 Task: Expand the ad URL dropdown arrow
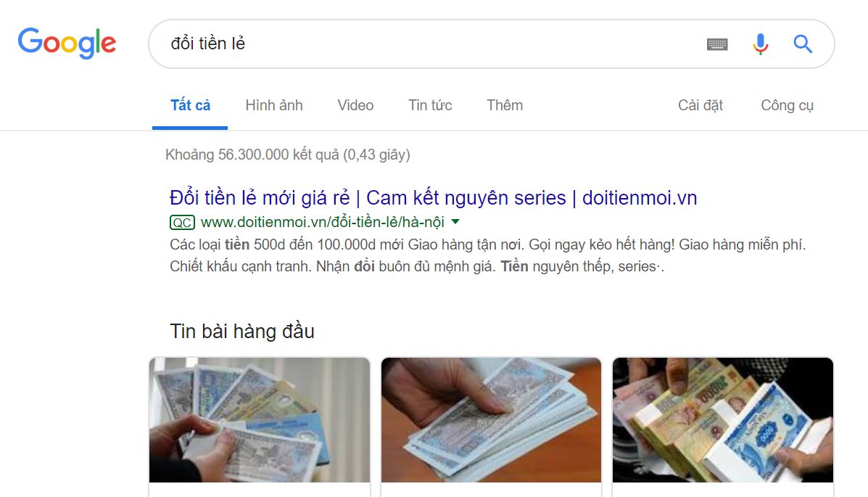[x=455, y=221]
